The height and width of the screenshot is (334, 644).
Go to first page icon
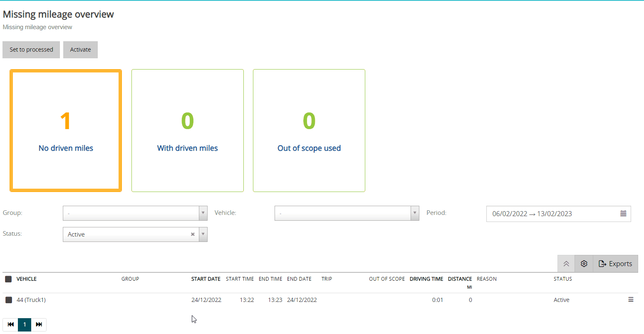point(10,324)
